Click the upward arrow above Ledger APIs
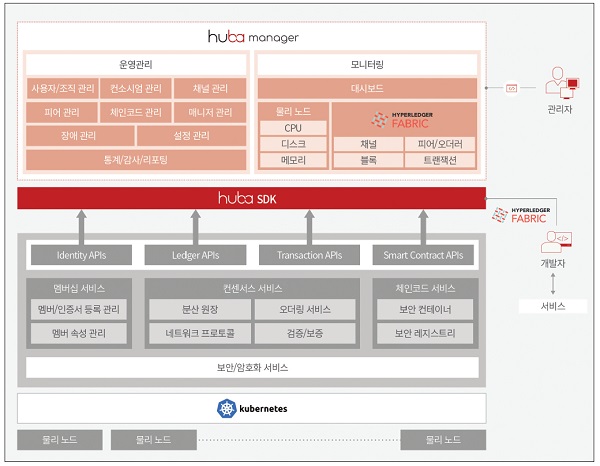Screen dimensions: 600x466 pos(196,227)
